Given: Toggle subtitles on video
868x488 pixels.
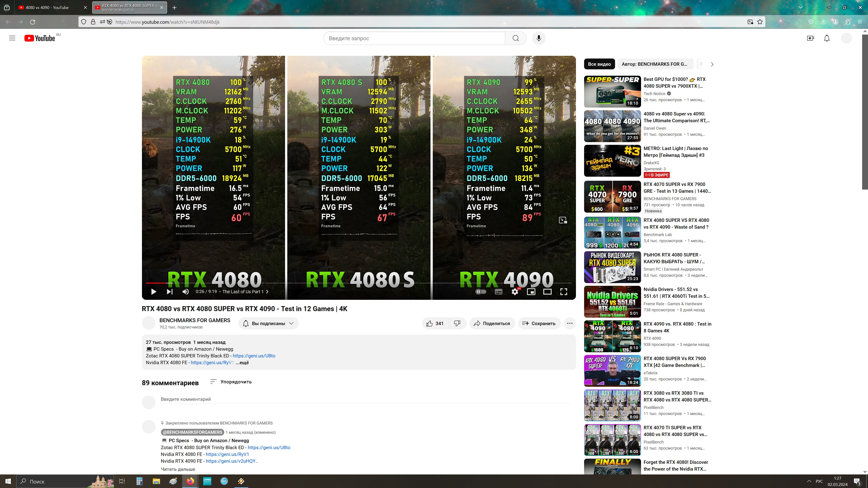Looking at the screenshot, I should [498, 292].
